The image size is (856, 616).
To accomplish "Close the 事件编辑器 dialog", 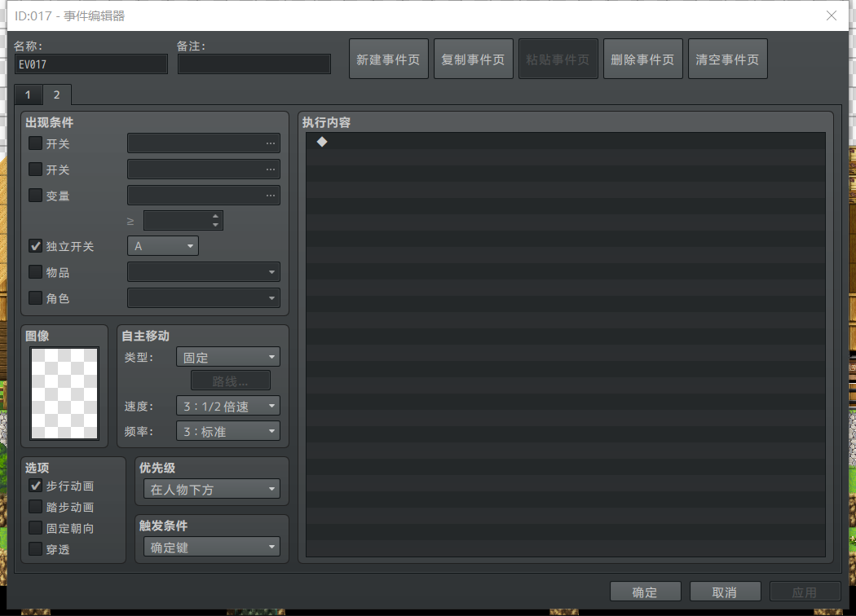I will (831, 15).
